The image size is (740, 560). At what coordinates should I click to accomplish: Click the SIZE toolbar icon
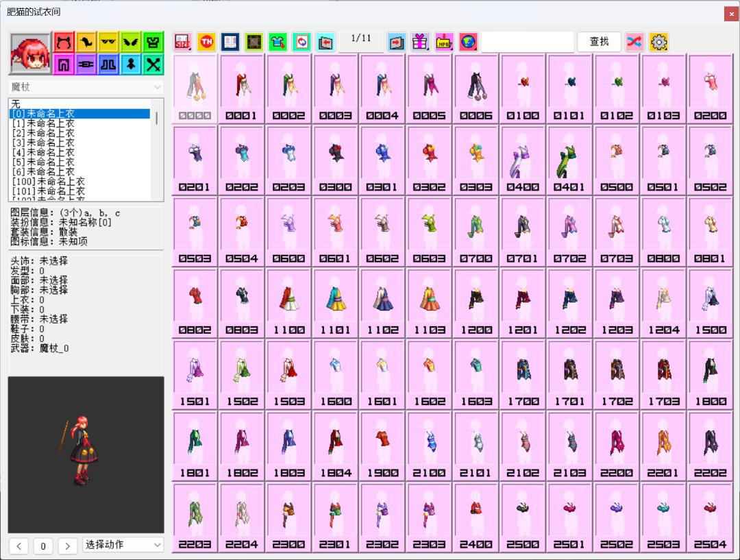click(182, 42)
